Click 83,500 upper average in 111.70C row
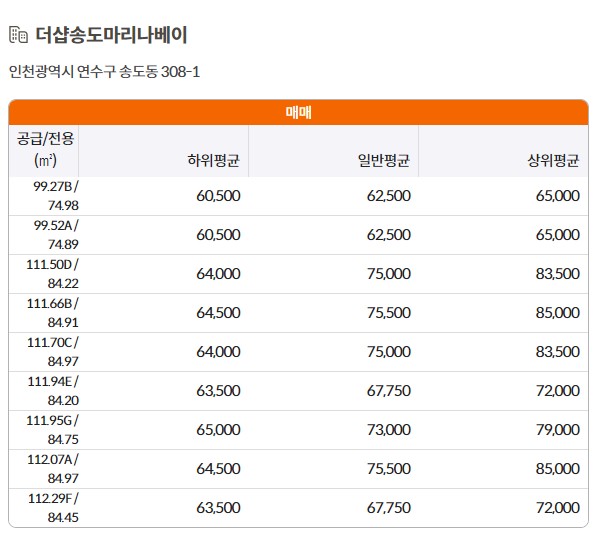The width and height of the screenshot is (597, 539). [558, 352]
